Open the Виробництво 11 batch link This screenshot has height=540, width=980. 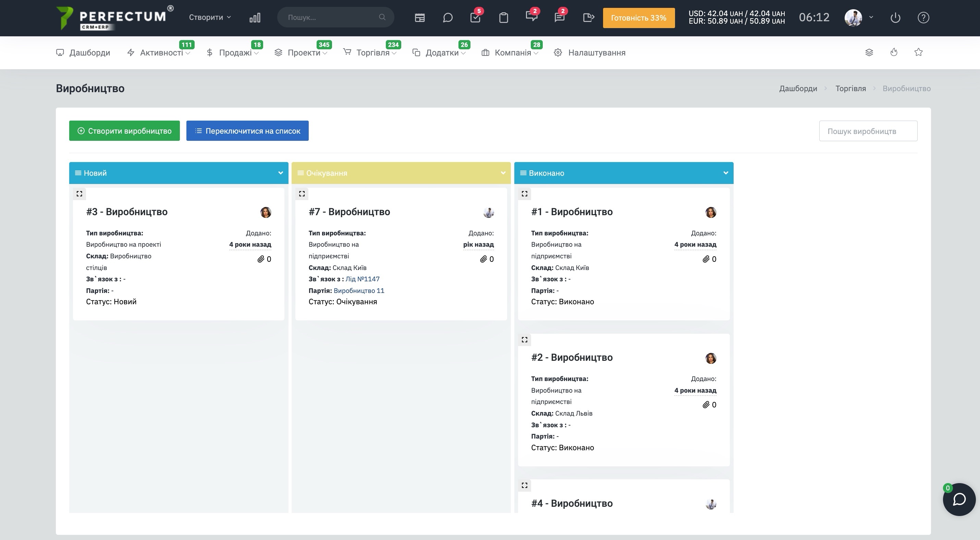point(359,291)
